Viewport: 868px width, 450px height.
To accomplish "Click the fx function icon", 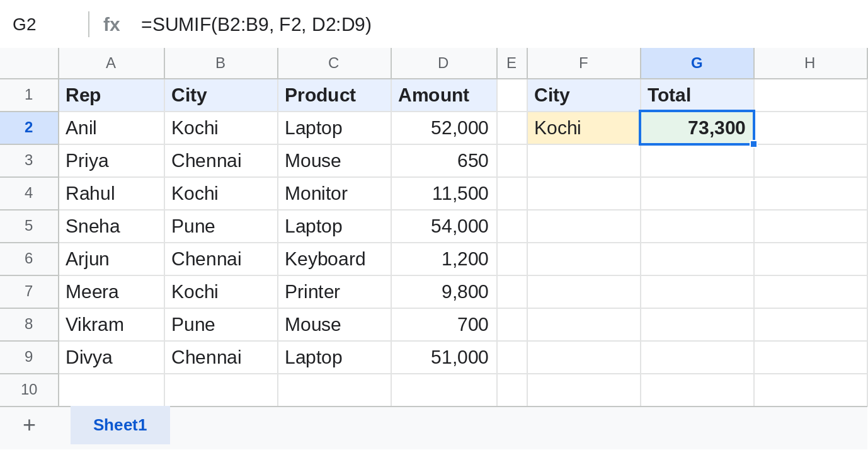I will [x=111, y=25].
